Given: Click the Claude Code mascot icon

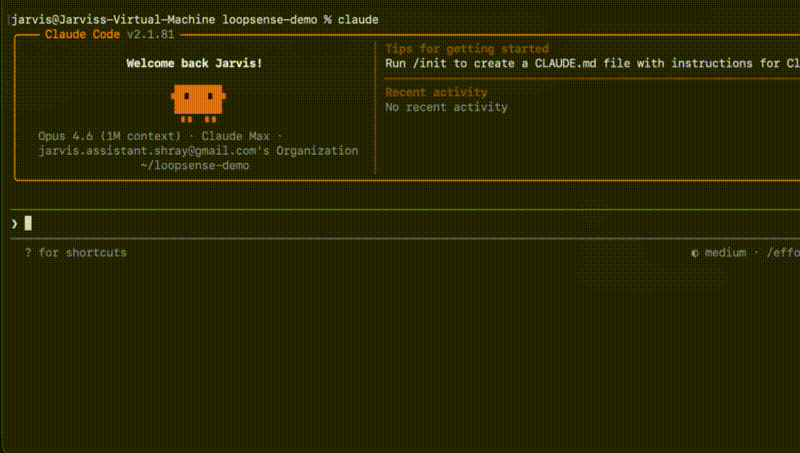Looking at the screenshot, I should coord(198,103).
